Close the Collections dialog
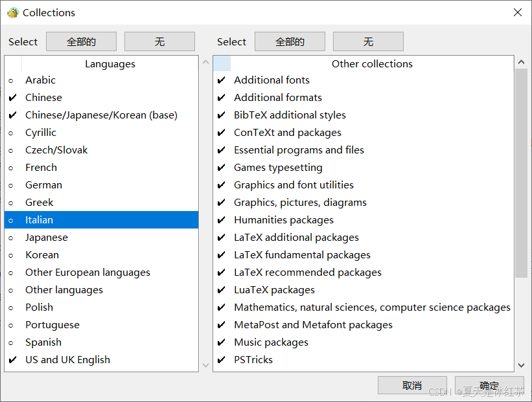Image resolution: width=532 pixels, height=402 pixels. pyautogui.click(x=518, y=12)
